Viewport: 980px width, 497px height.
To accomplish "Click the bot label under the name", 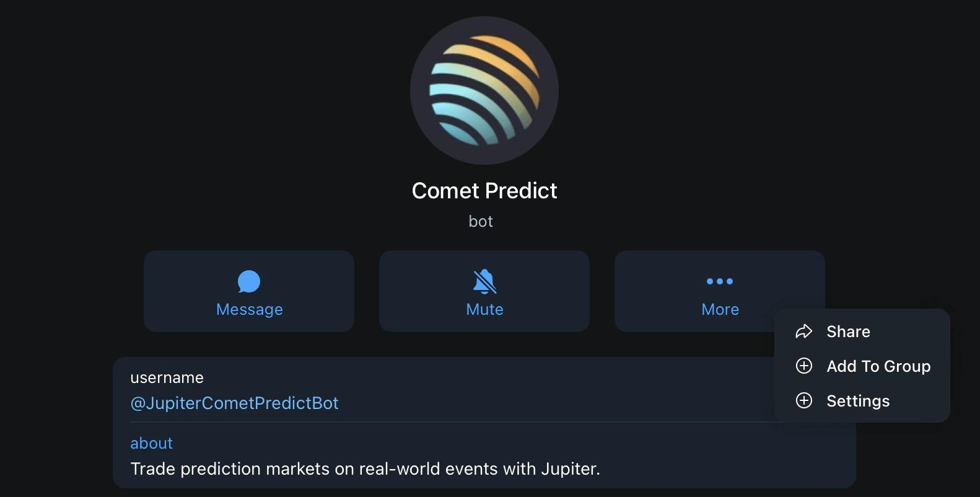I will [481, 221].
